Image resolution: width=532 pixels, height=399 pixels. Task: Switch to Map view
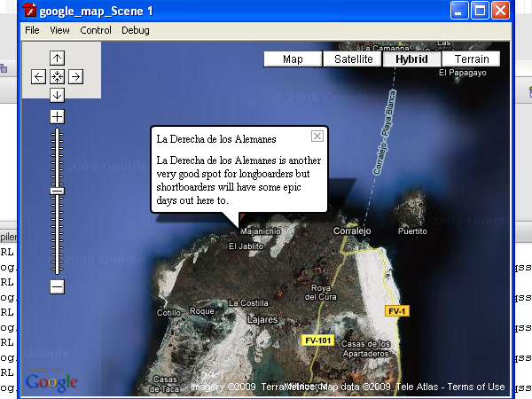(x=293, y=59)
